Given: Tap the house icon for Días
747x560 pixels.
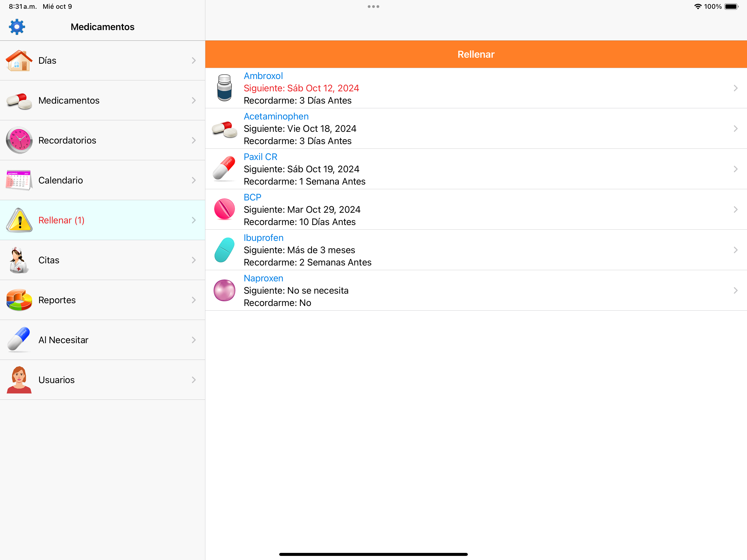Looking at the screenshot, I should point(19,60).
